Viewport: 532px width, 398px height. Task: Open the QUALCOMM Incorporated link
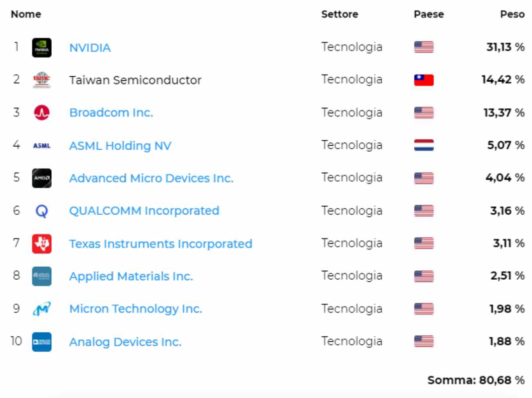[x=144, y=211]
